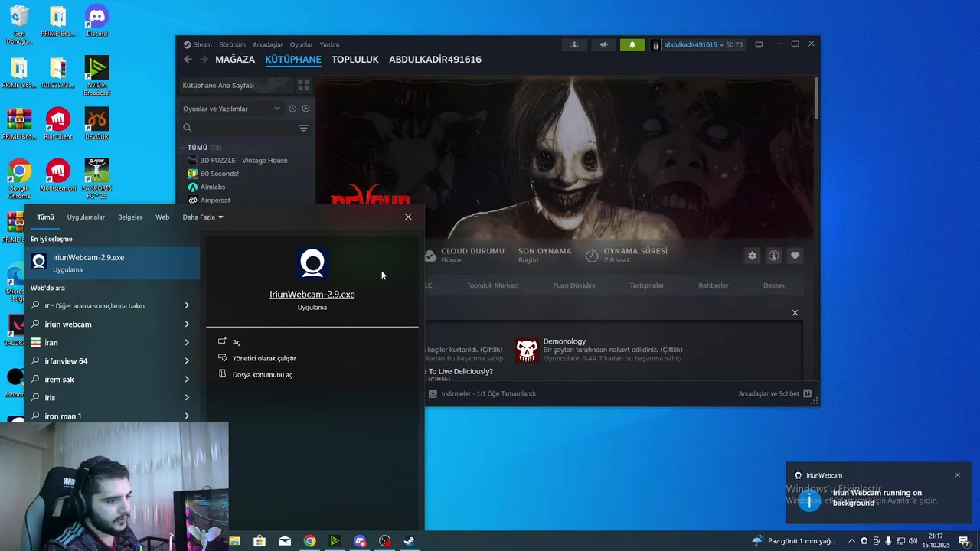Open NVIDIA Broadcast desktop shortcut
The height and width of the screenshot is (551, 980).
(x=96, y=76)
